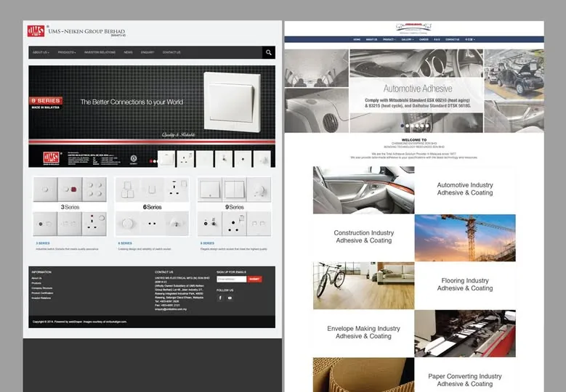This screenshot has height=392, width=566.
Task: Open the blue 9 SERIES link
Action: pos(207,243)
